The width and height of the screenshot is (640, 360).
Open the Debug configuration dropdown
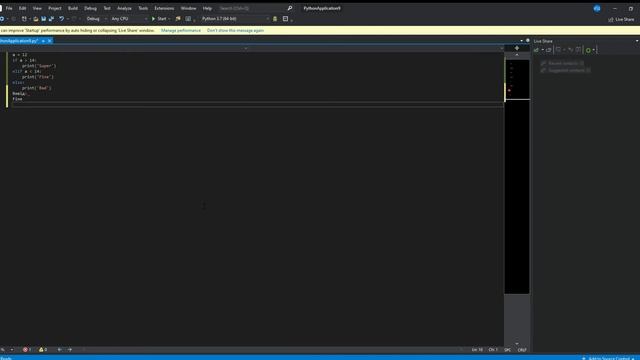[x=96, y=19]
